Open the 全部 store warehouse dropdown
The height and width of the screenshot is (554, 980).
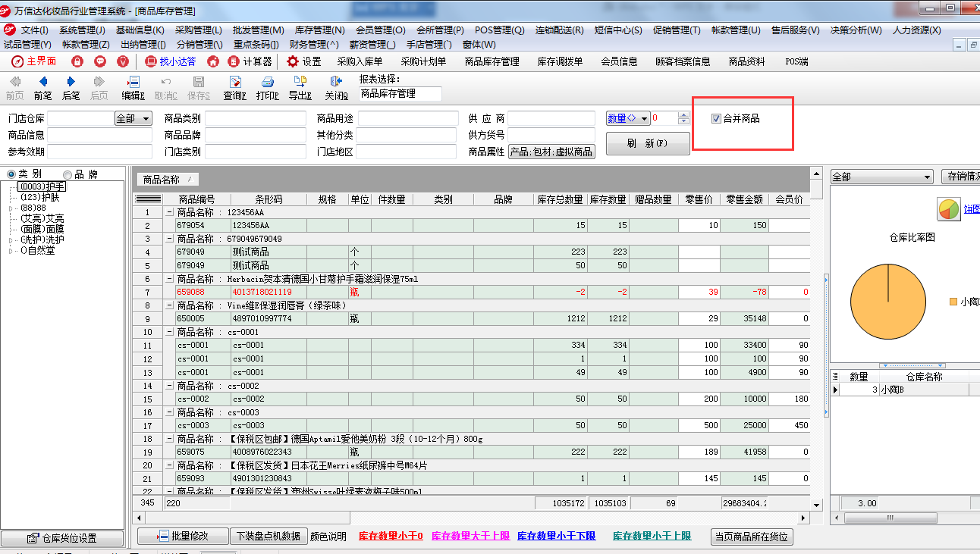tap(133, 118)
